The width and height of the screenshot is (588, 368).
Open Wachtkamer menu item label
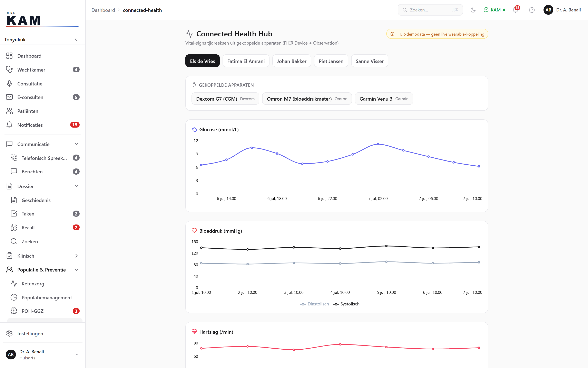pyautogui.click(x=31, y=70)
